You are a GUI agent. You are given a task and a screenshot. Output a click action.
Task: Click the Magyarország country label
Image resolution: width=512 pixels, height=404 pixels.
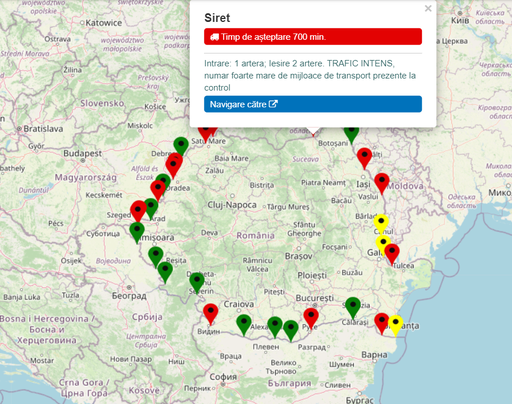(x=86, y=177)
